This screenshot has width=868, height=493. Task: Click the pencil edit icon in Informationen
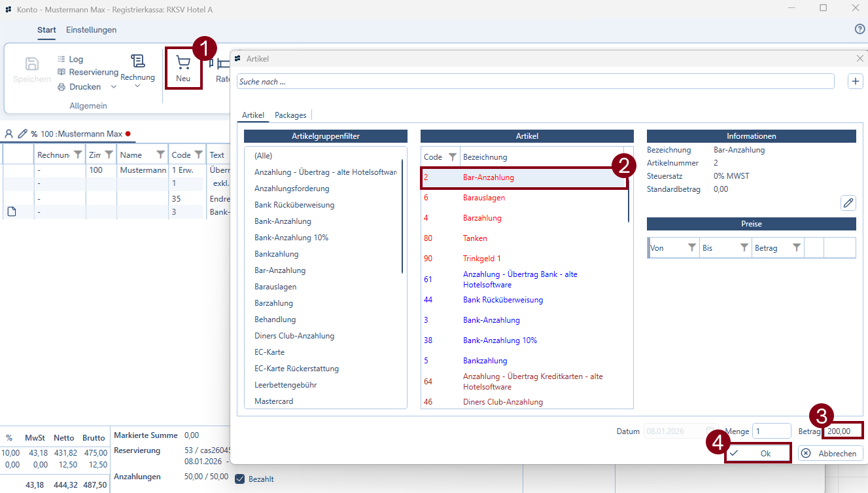(x=848, y=203)
